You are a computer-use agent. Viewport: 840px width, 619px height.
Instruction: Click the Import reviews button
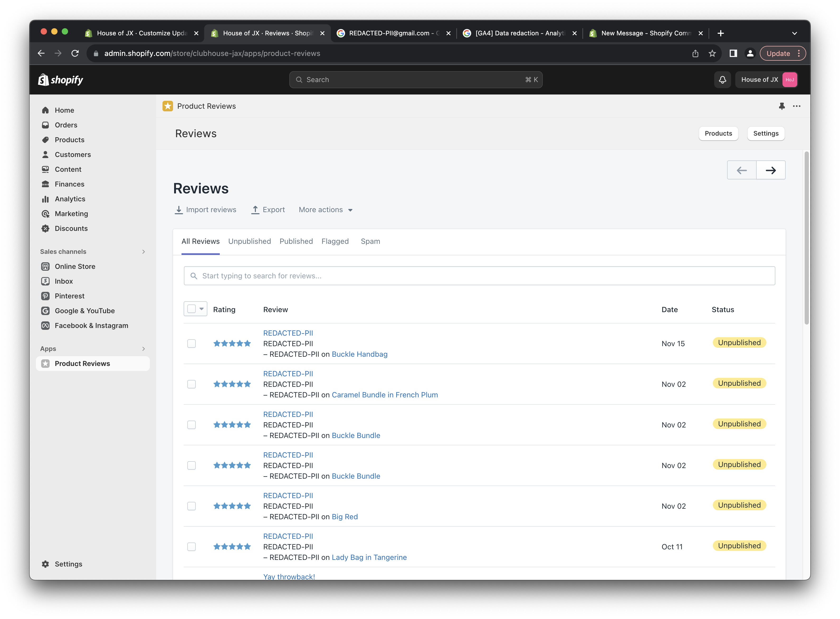pyautogui.click(x=205, y=210)
